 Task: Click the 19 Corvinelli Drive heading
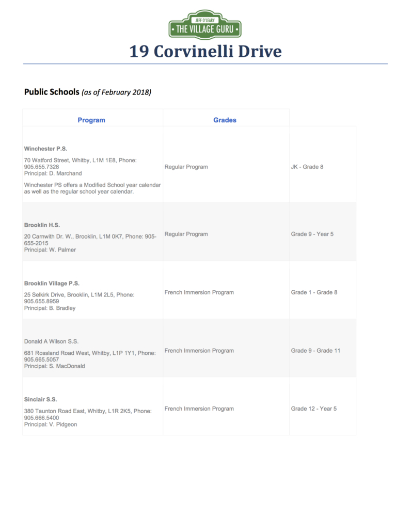point(206,51)
